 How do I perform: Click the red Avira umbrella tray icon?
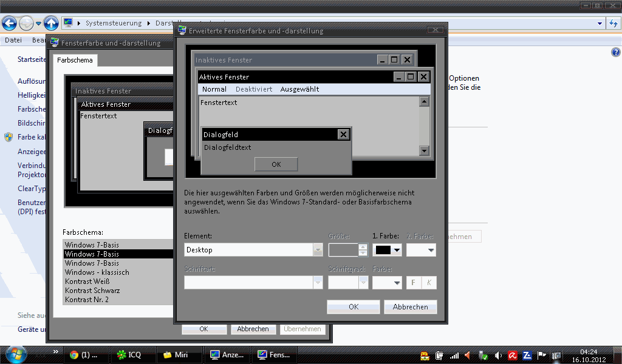pyautogui.click(x=513, y=356)
